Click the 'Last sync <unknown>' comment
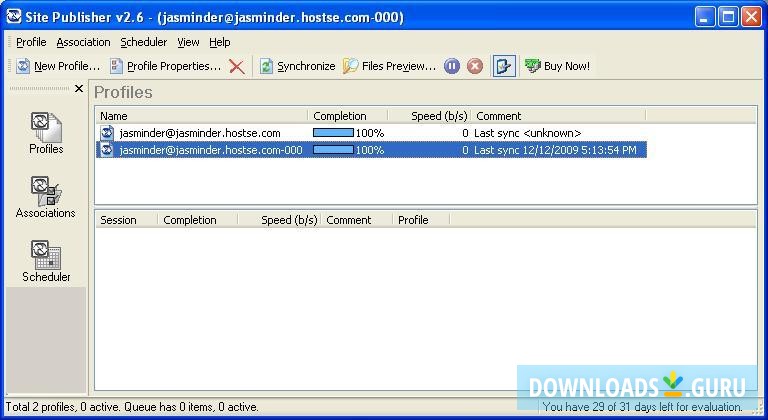Image resolution: width=768 pixels, height=420 pixels. click(528, 133)
